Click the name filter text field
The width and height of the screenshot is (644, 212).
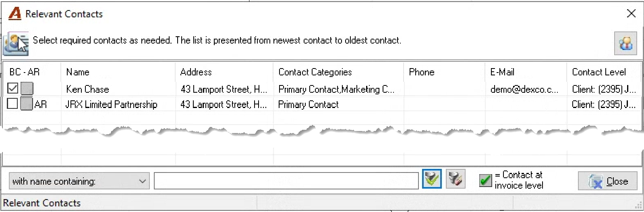286,181
